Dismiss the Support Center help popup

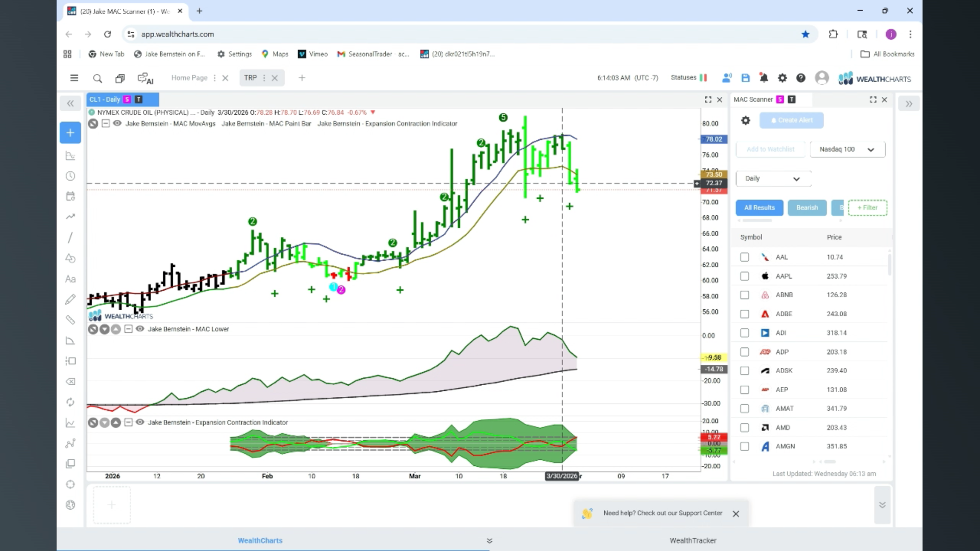[736, 514]
